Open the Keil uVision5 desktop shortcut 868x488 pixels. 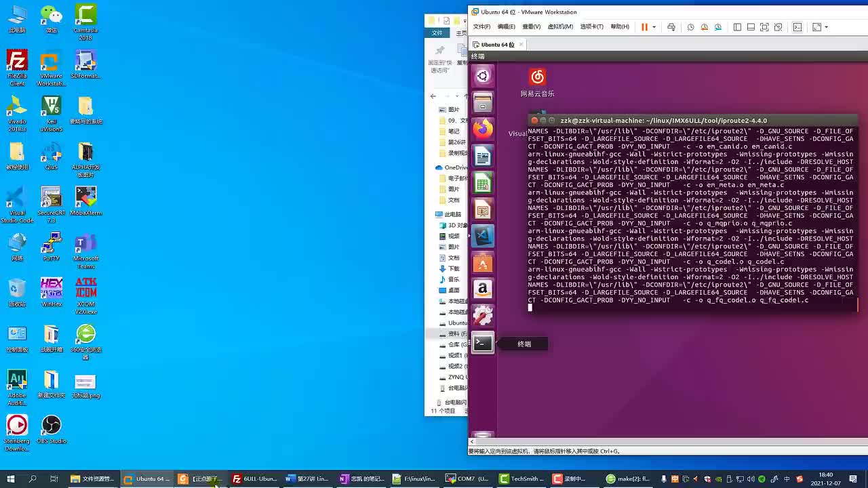tap(52, 114)
